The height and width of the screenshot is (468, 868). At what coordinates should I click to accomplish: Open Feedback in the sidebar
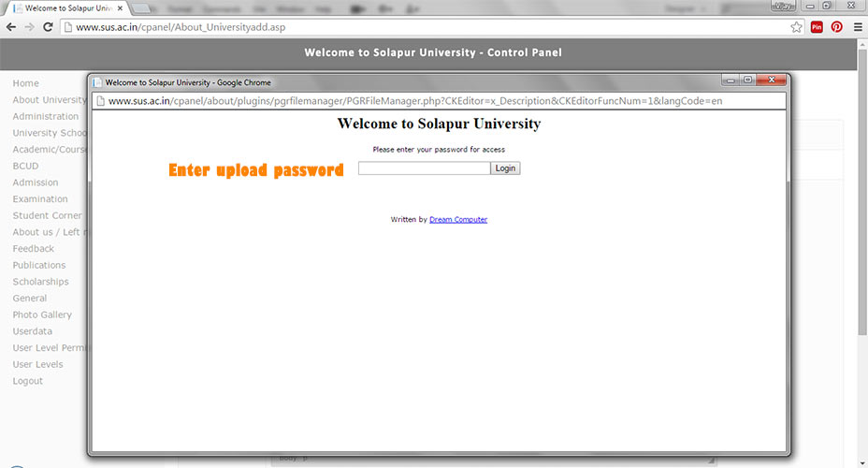click(x=34, y=249)
